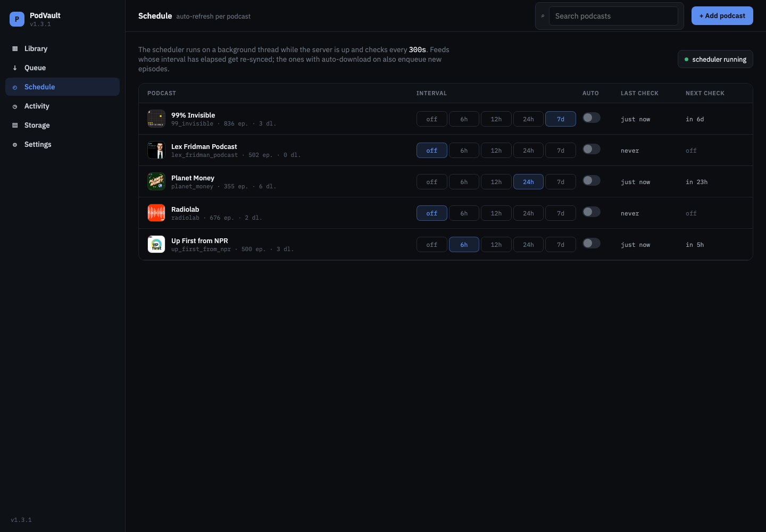This screenshot has width=766, height=532.
Task: Click the Add podcast button
Action: pyautogui.click(x=722, y=16)
